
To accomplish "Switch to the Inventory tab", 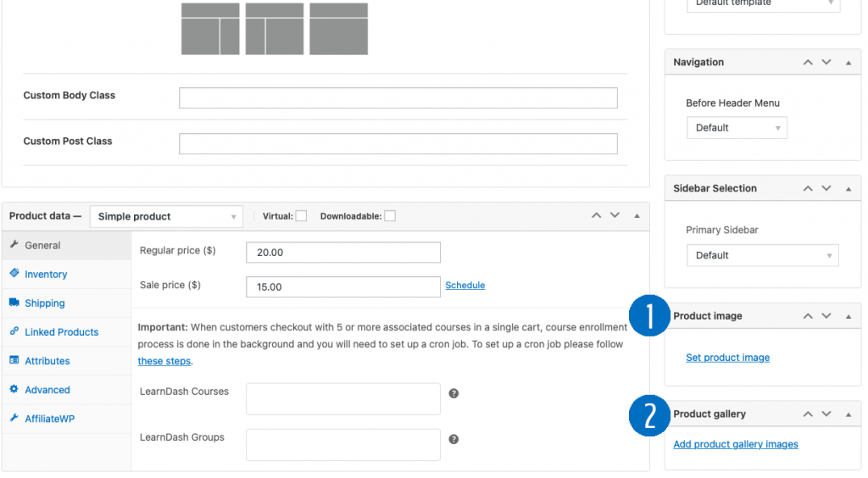I will pos(46,275).
